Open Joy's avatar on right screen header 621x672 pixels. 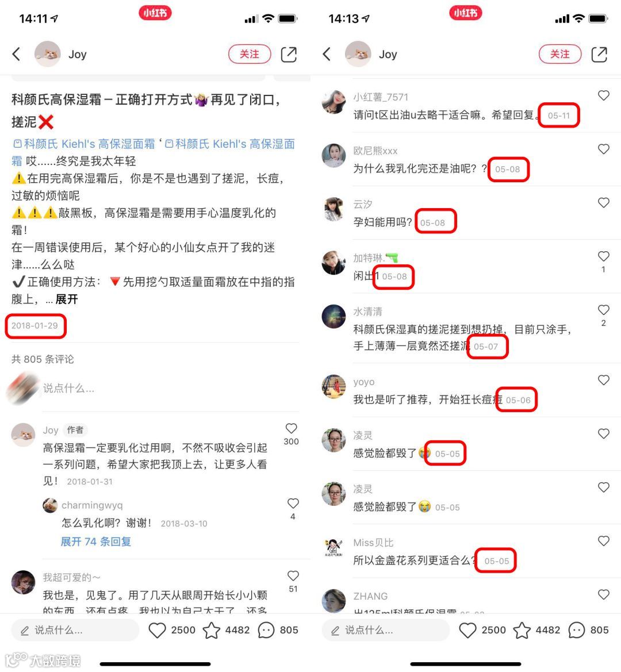(x=358, y=54)
